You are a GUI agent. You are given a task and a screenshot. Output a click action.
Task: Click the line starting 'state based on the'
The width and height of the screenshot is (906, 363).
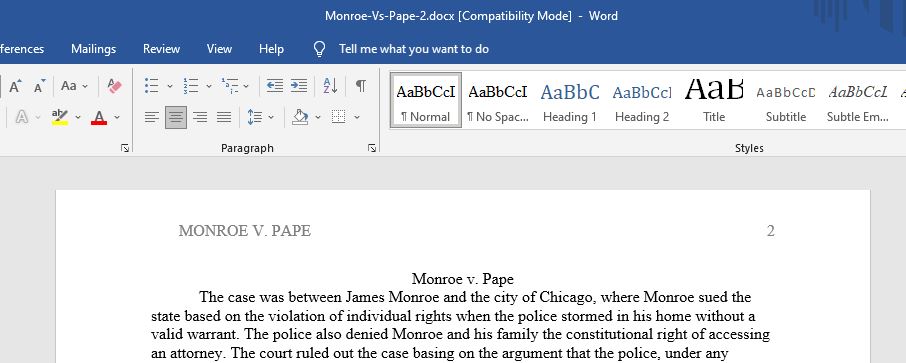pos(454,316)
